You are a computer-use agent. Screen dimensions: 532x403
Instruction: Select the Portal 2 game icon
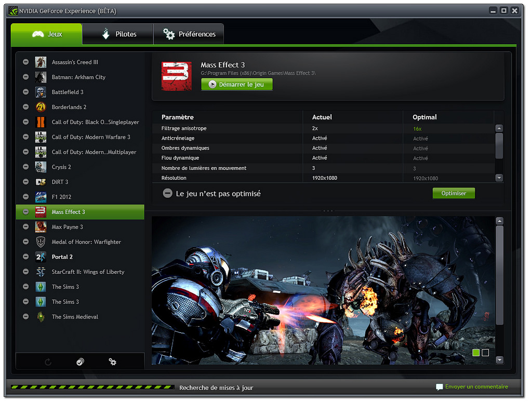coord(41,257)
